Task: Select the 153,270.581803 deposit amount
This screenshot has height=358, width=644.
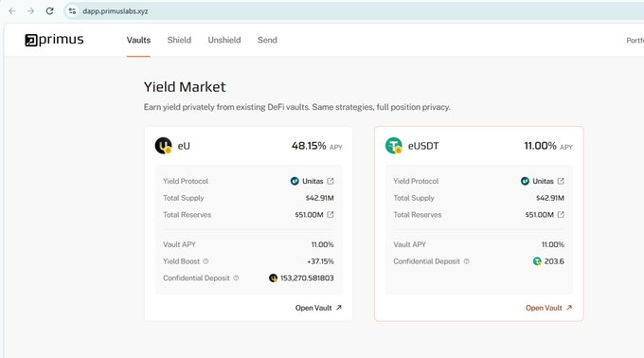Action: click(307, 277)
